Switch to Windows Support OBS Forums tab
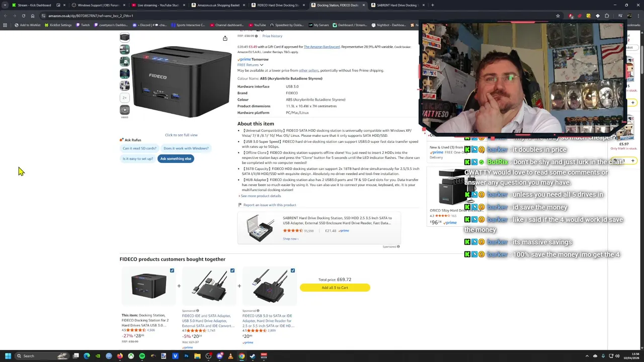 tap(98, 5)
